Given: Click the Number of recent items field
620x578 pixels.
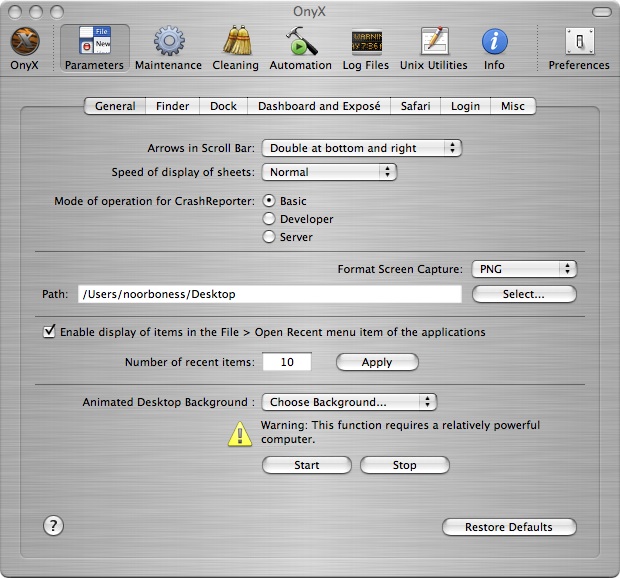Looking at the screenshot, I should pos(287,362).
